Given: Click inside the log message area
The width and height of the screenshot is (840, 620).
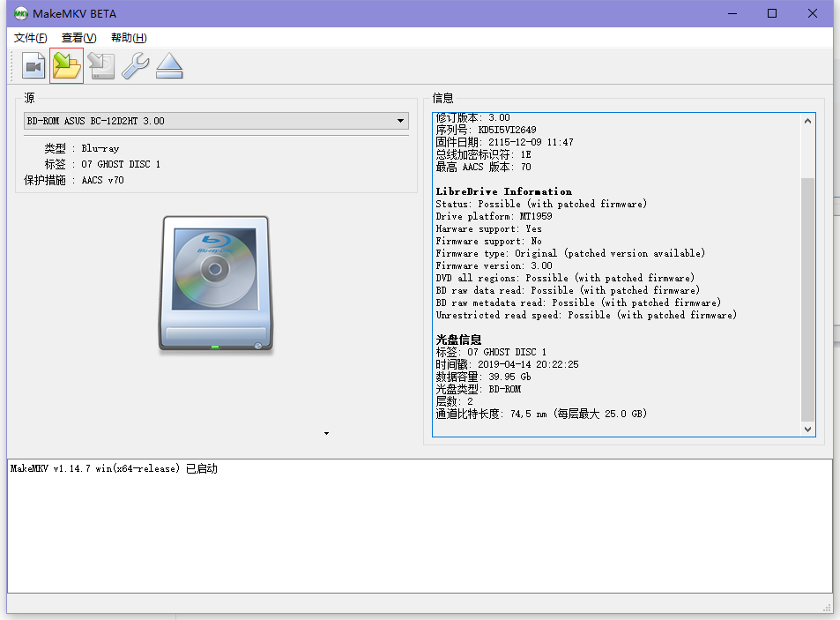Looking at the screenshot, I should pyautogui.click(x=420, y=529).
